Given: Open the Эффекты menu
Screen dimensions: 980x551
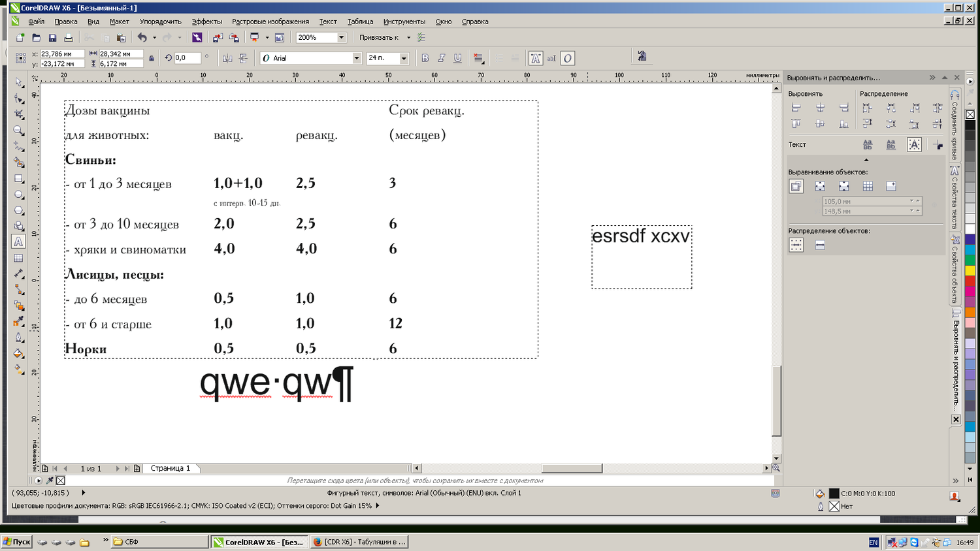Looking at the screenshot, I should (206, 22).
